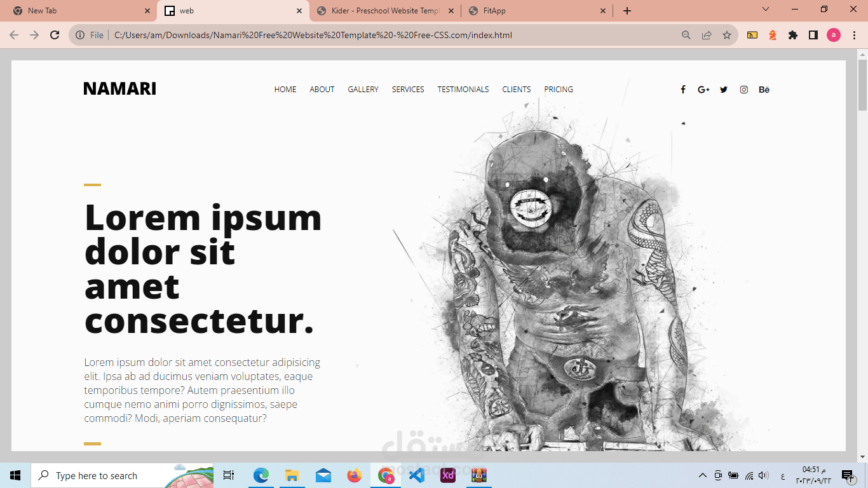The width and height of the screenshot is (868, 488).
Task: Open the Instagram social icon
Action: point(744,90)
